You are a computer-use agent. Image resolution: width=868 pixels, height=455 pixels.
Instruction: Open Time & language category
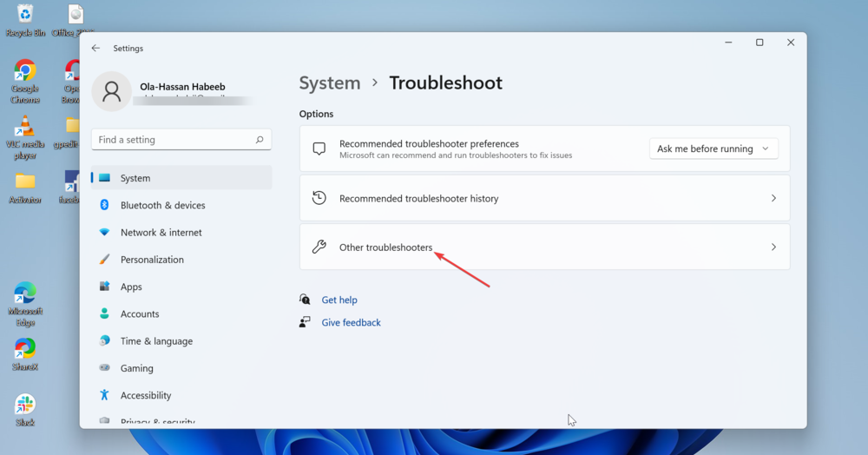pos(181,340)
